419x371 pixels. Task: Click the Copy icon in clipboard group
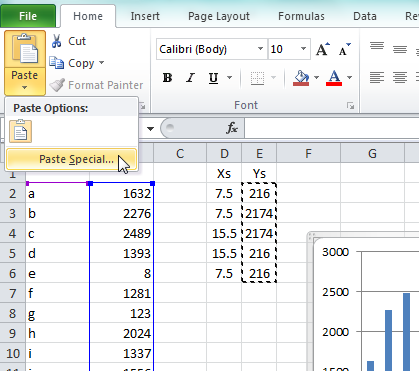(56, 63)
